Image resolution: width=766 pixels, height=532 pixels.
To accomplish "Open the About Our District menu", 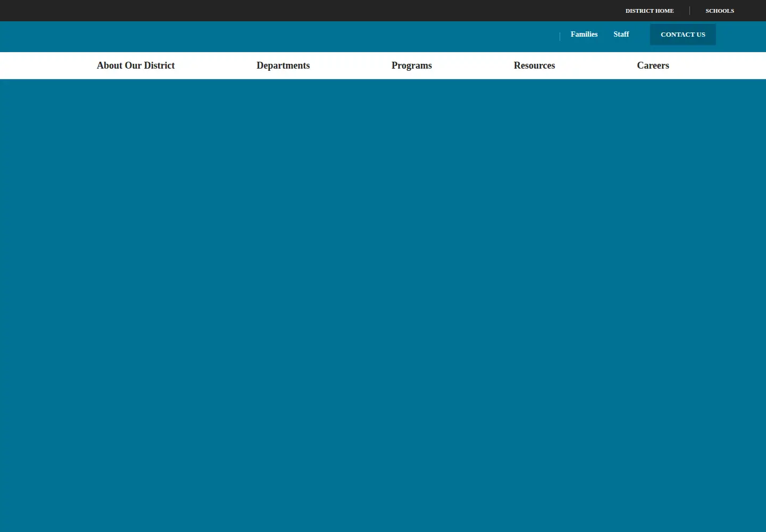I will point(136,65).
